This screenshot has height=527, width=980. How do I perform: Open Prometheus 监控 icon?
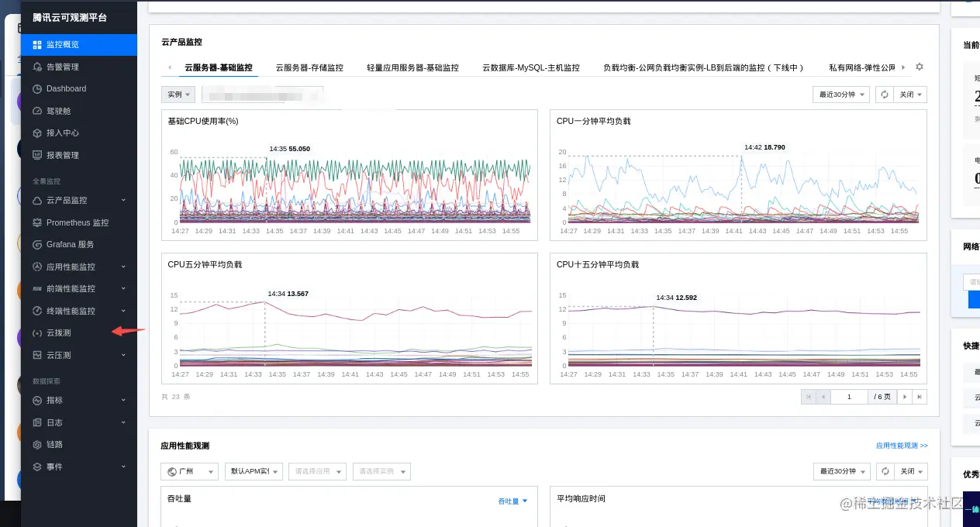click(37, 222)
